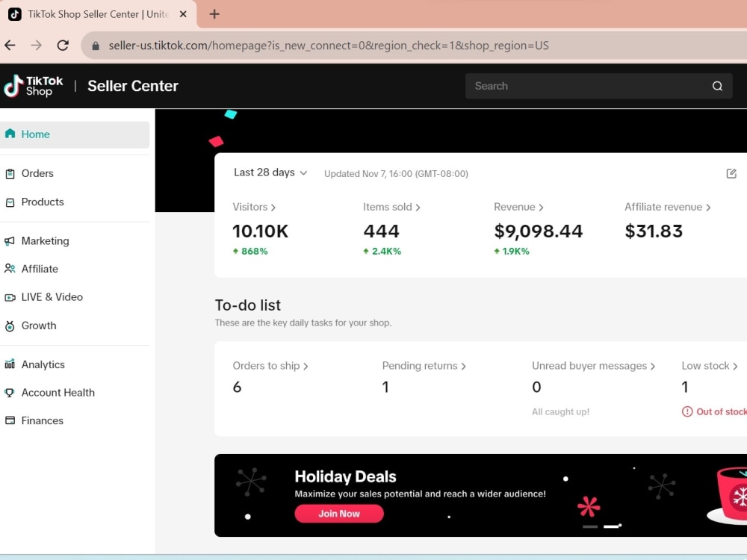Click the LIVE & Video camera icon
Viewport: 747px width, 560px height.
pyautogui.click(x=10, y=297)
